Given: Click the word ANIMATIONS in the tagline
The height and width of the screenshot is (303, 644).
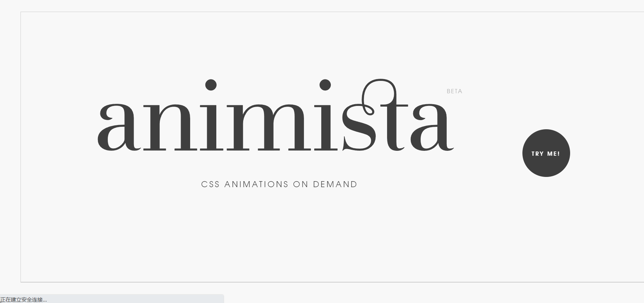Looking at the screenshot, I should click(x=256, y=184).
